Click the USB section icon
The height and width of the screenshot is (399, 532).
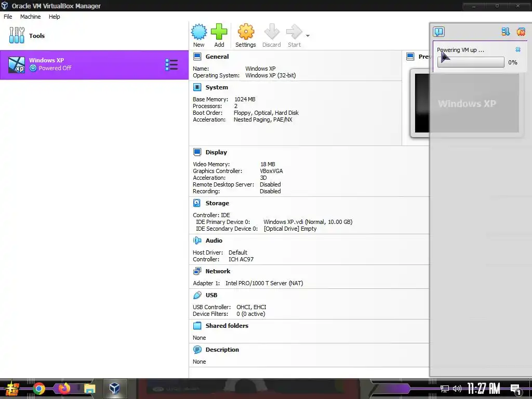197,295
